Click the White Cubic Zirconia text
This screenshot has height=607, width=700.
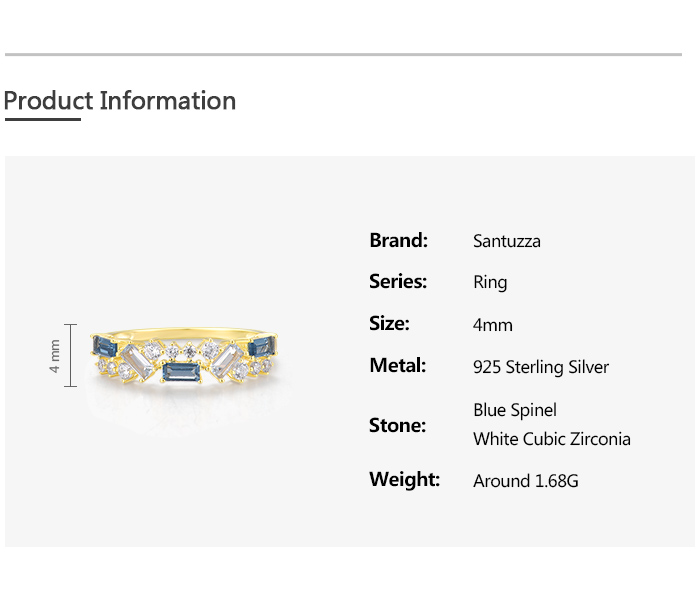click(551, 439)
